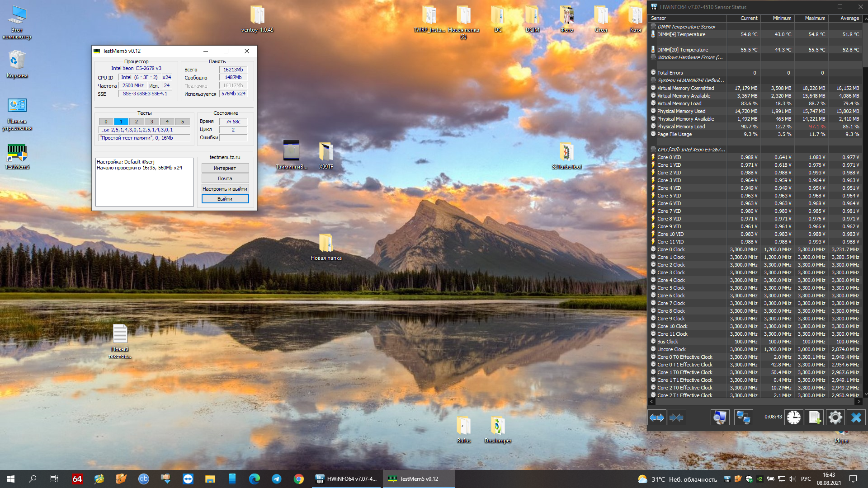Click HWiNFO horizontal scrollbar right arrow
This screenshot has width=868, height=488.
859,401
